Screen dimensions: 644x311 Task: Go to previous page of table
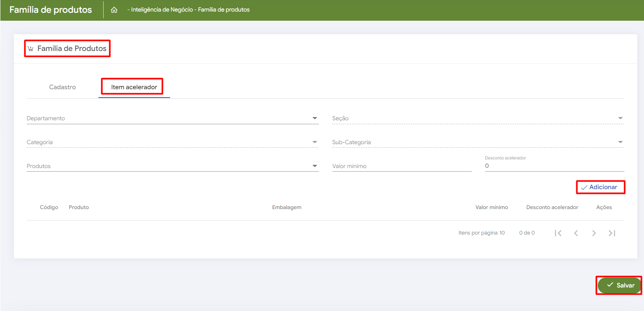click(x=576, y=233)
